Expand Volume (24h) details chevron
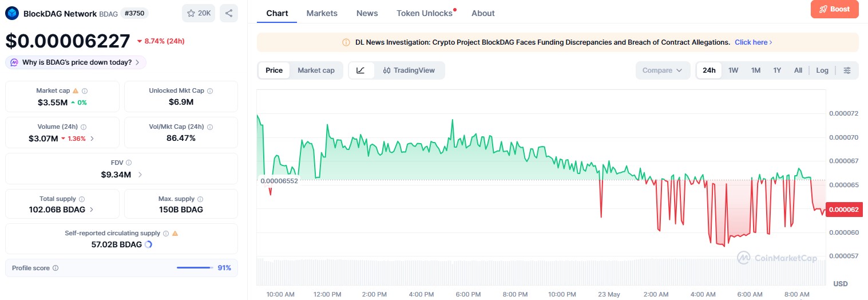The image size is (868, 300). 93,139
